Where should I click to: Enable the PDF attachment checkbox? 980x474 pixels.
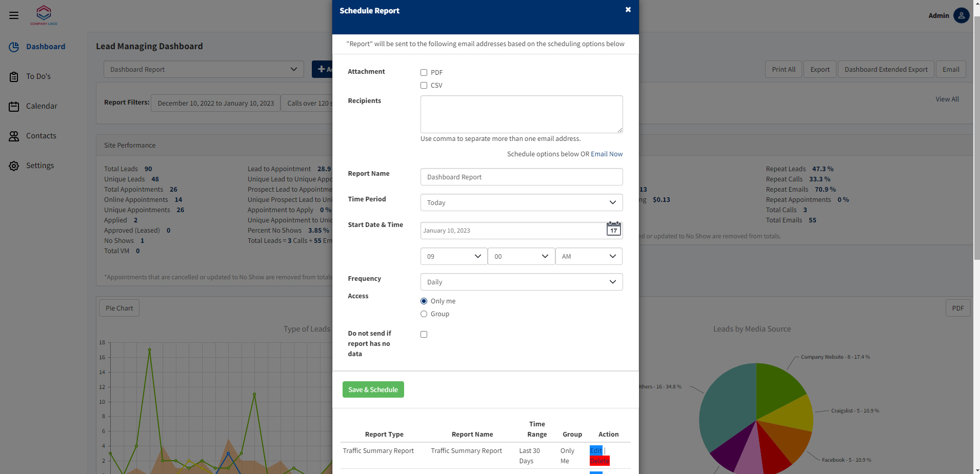424,73
